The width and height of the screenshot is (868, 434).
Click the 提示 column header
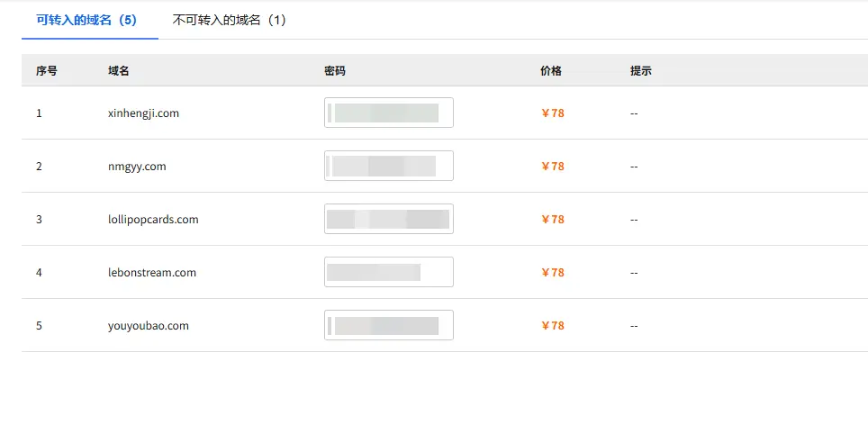click(640, 71)
